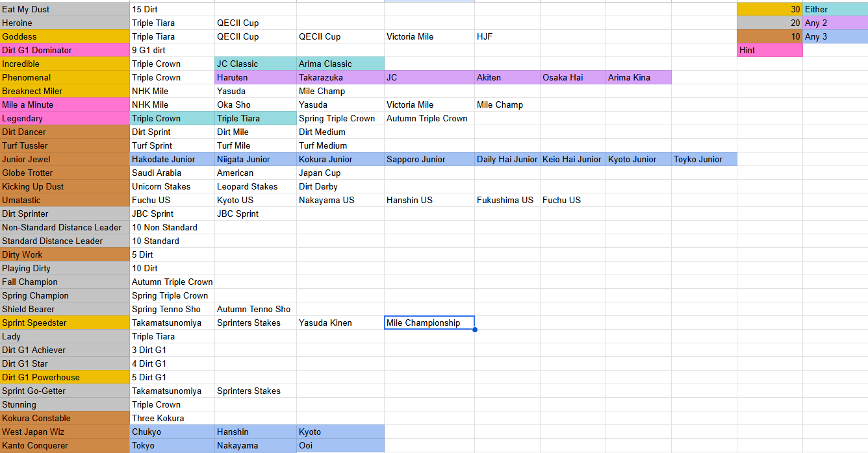Click the 'Dirt Dancer' row label

65,132
